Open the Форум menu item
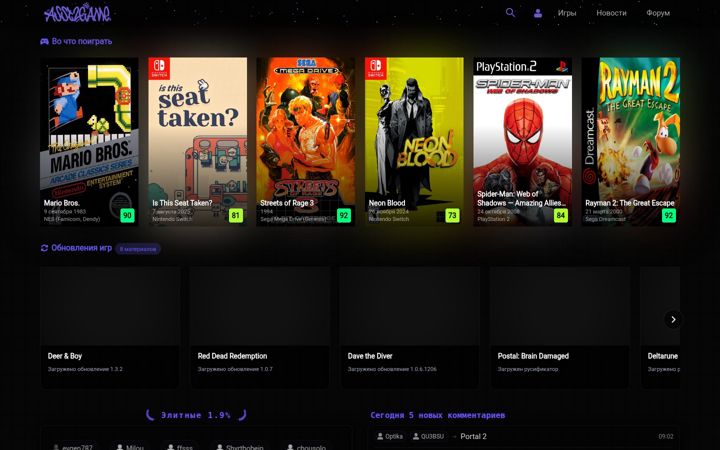 click(658, 13)
